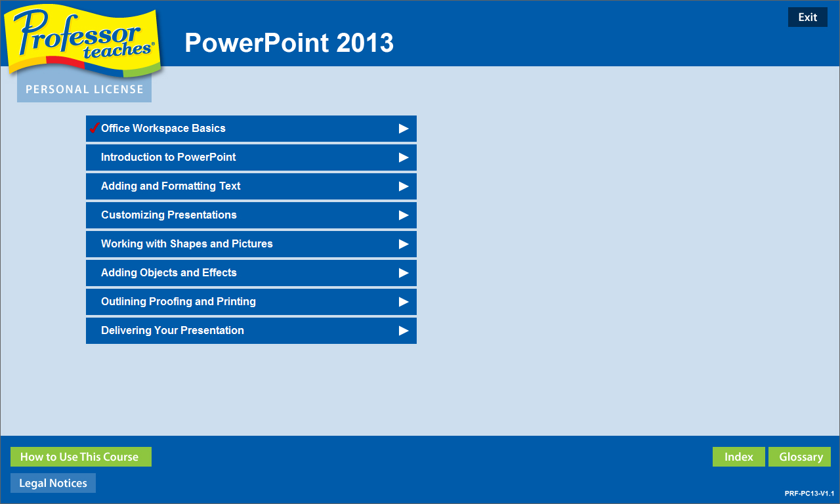Open the Introduction to PowerPoint chapter
Image resolution: width=840 pixels, height=504 pixels.
[x=251, y=157]
